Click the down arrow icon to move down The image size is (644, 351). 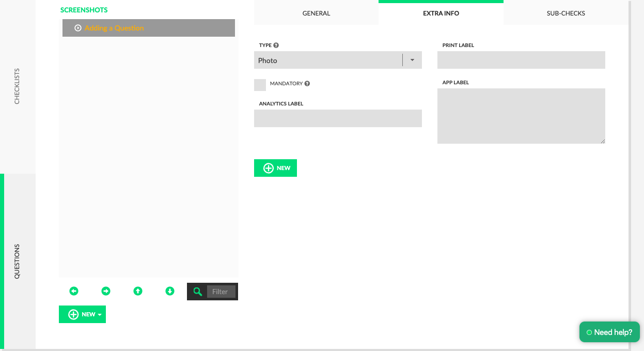(170, 291)
